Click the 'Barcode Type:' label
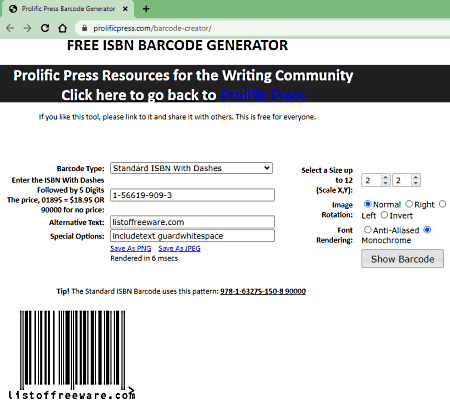 80,169
